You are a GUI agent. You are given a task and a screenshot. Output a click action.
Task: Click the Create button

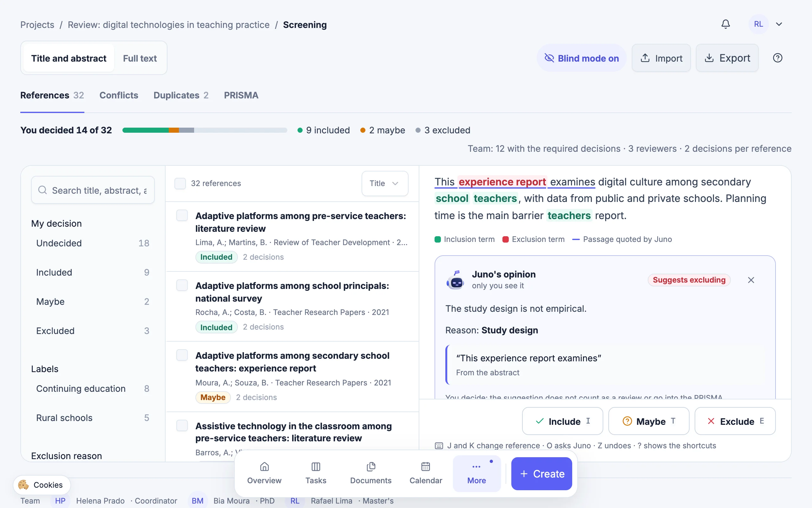[x=541, y=474]
